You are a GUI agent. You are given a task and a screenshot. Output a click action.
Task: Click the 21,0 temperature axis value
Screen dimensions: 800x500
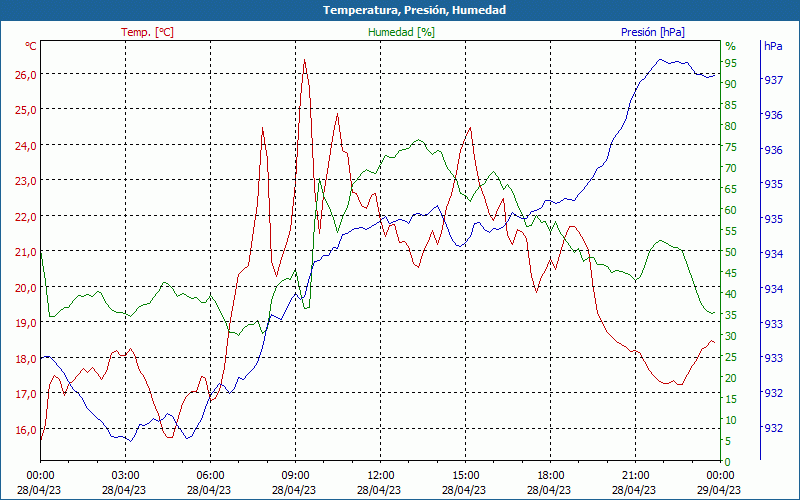(x=27, y=252)
